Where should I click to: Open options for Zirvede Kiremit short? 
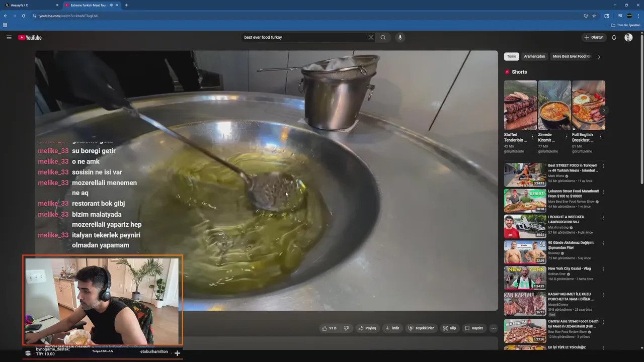tap(567, 136)
